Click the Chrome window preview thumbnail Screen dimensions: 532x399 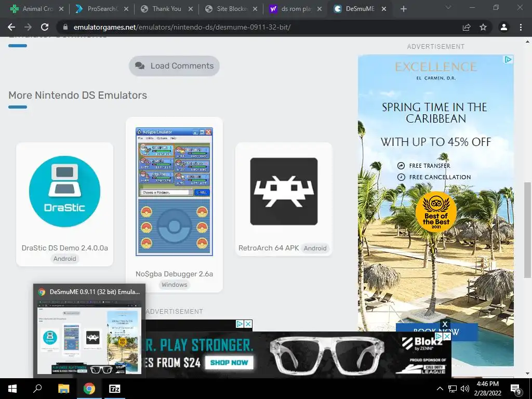coord(89,337)
